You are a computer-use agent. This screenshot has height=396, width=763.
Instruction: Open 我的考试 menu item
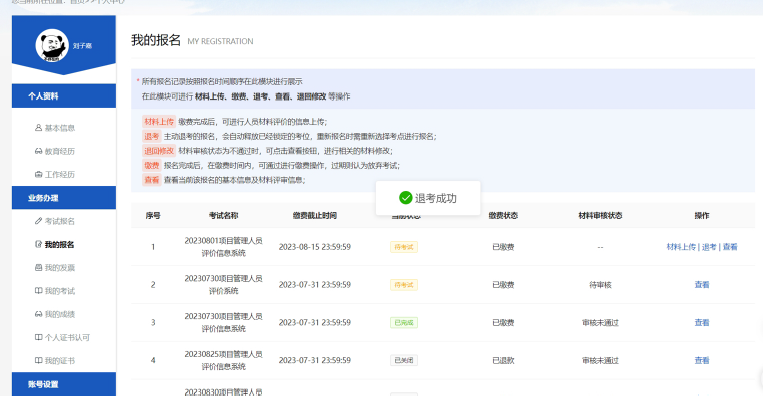[x=59, y=290]
